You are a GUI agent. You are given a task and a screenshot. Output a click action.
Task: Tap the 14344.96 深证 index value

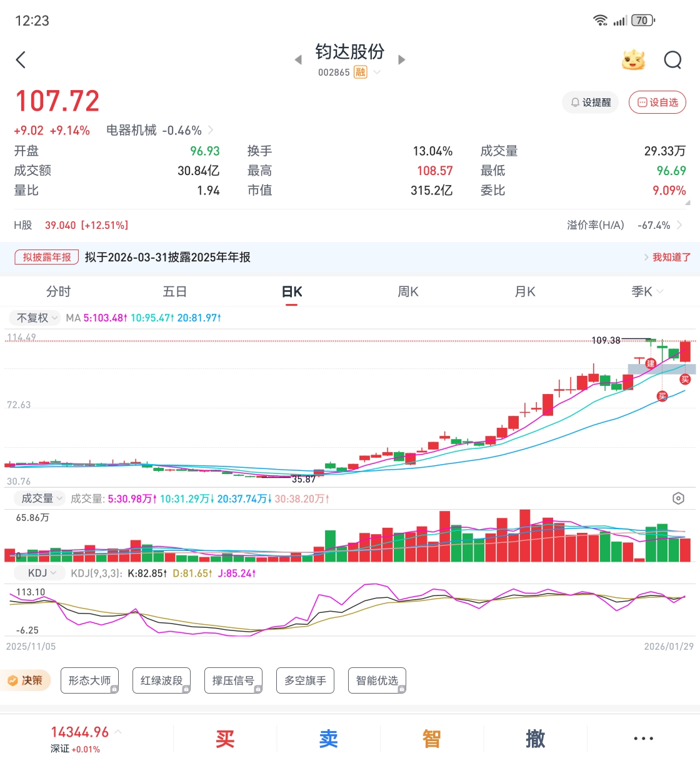coord(80,732)
